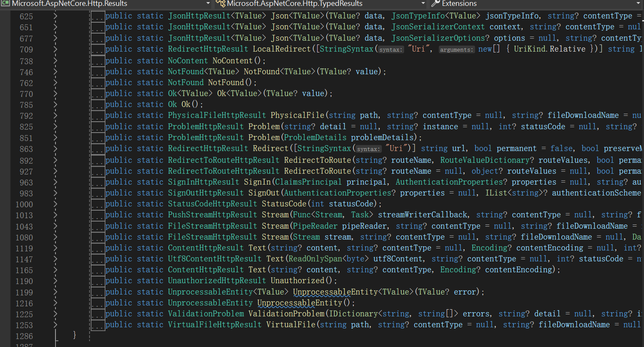Image resolution: width=644 pixels, height=347 pixels.
Task: Click the wrench icon beside Extensions
Action: click(436, 3)
